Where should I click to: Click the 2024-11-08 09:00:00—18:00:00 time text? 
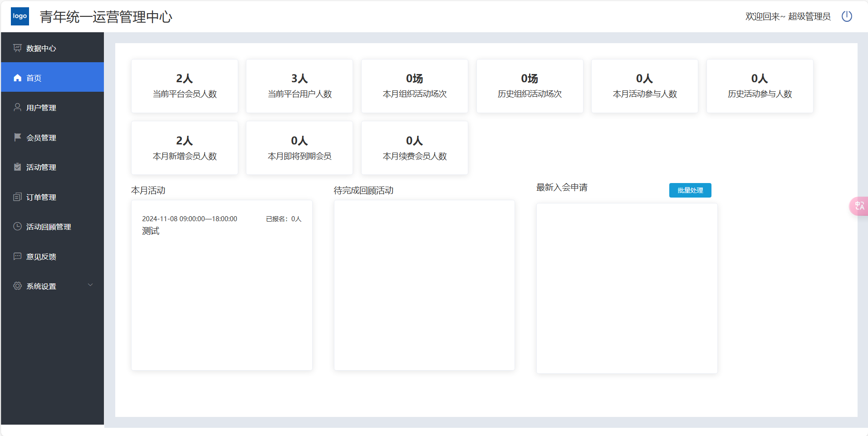[190, 218]
